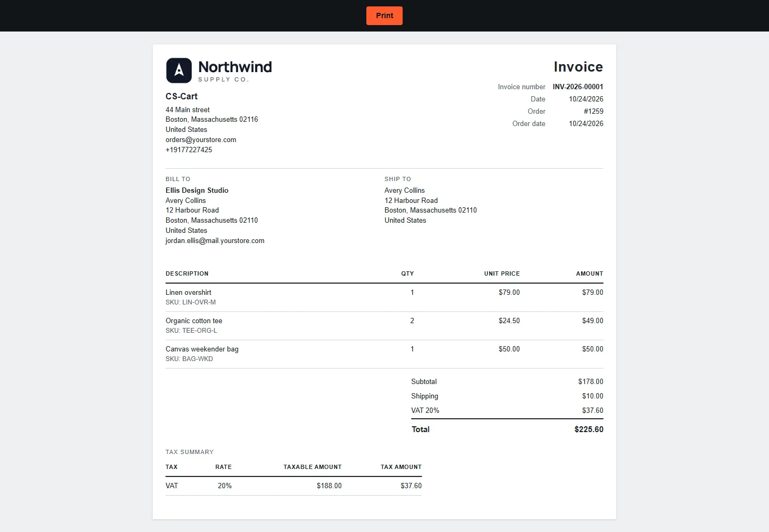Select the $49.00 line amount
The image size is (769, 532).
click(593, 320)
